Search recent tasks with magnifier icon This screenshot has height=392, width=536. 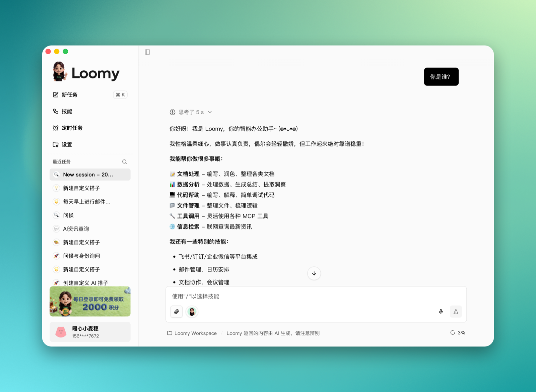coord(125,162)
